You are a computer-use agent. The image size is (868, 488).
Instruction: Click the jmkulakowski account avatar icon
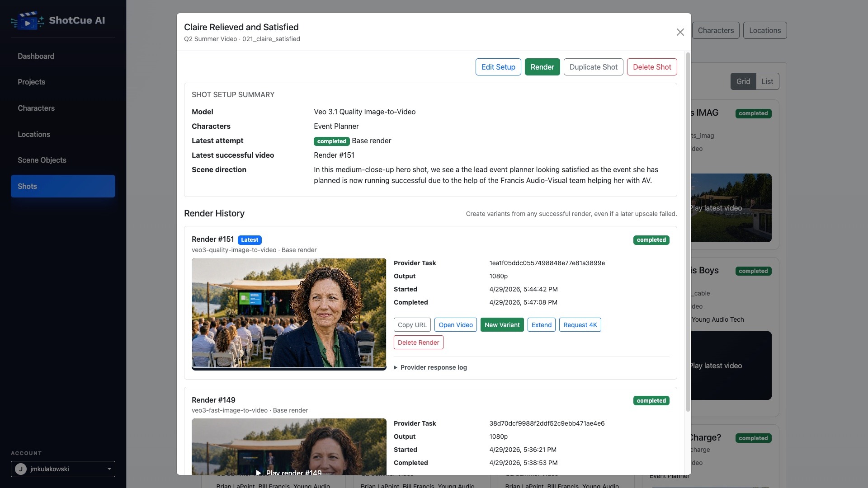pos(21,469)
